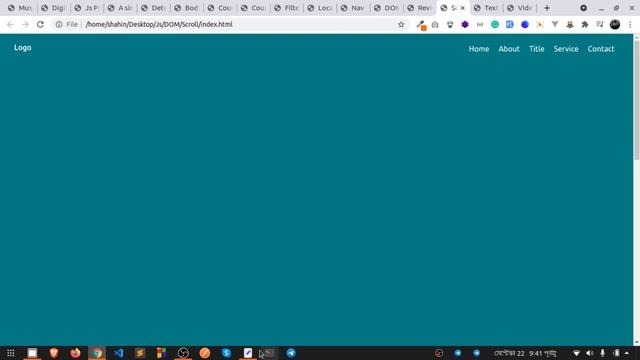Open the Extensions puzzle piece menu
Screen dimensions: 640x360
pos(585,24)
